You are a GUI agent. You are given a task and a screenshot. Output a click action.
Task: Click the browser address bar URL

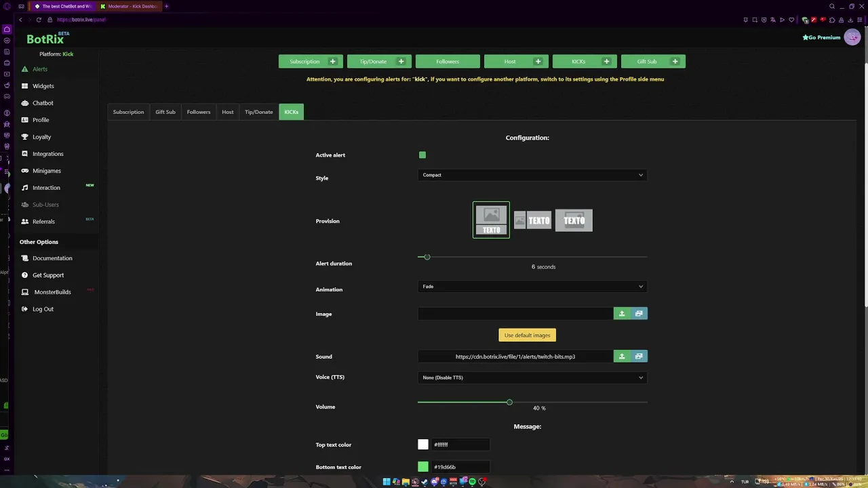[x=81, y=20]
